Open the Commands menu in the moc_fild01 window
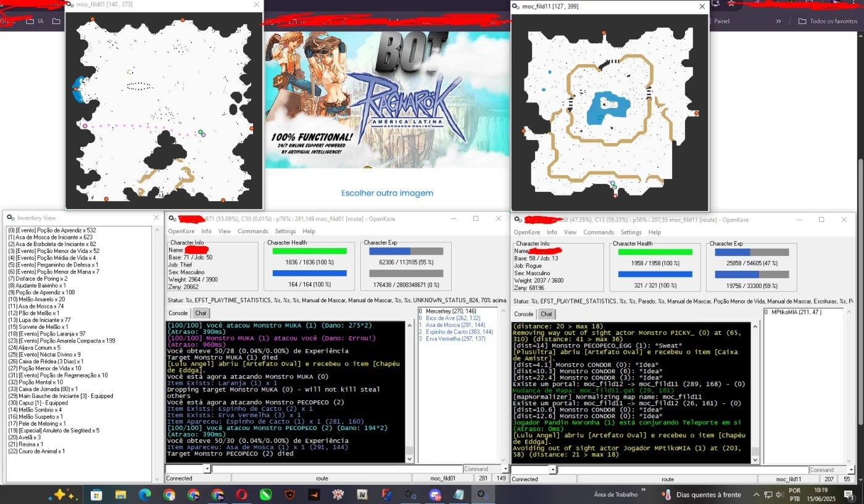Image resolution: width=864 pixels, height=504 pixels. coord(253,232)
